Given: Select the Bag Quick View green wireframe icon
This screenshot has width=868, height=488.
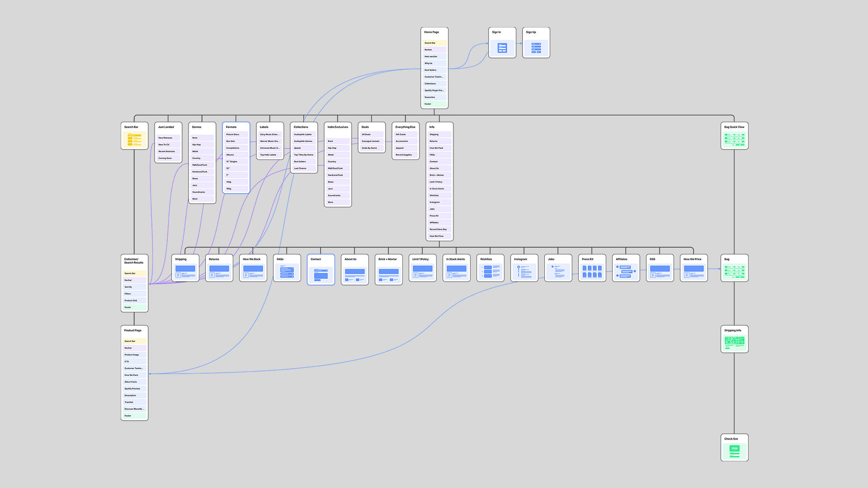Looking at the screenshot, I should pos(734,140).
